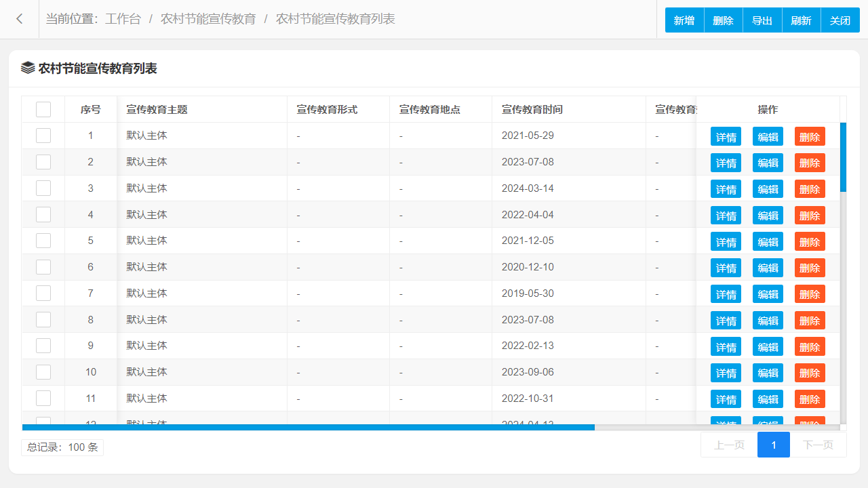Export data with the 导出 button
This screenshot has width=868, height=488.
pyautogui.click(x=762, y=20)
